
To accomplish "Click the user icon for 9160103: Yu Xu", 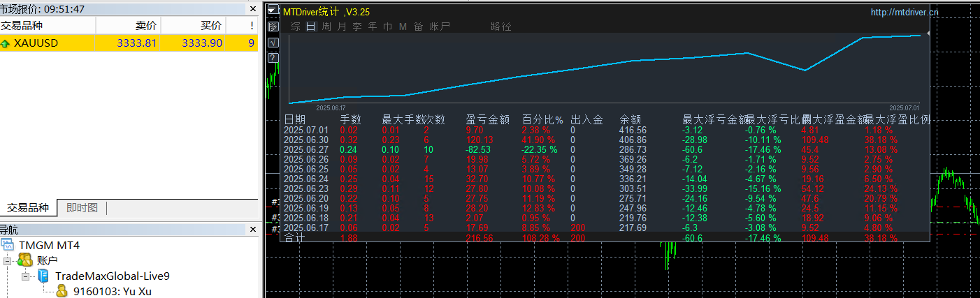I will [x=62, y=291].
